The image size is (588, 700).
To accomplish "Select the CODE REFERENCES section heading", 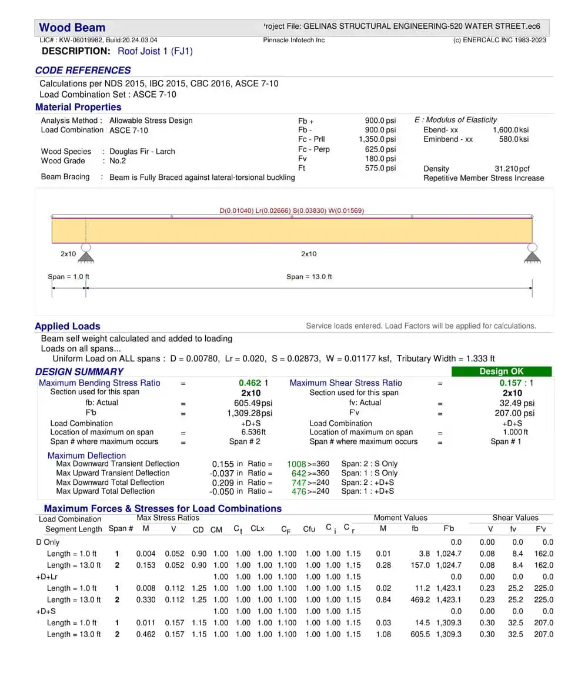I will [83, 71].
